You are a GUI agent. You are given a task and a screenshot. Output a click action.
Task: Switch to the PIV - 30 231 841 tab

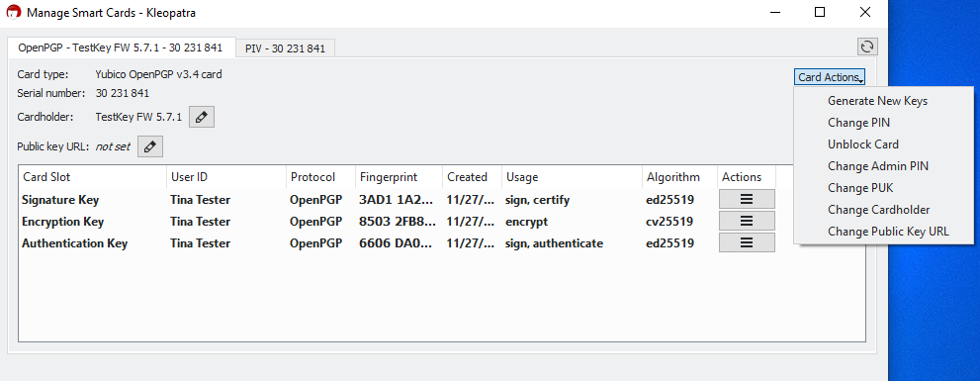[285, 48]
